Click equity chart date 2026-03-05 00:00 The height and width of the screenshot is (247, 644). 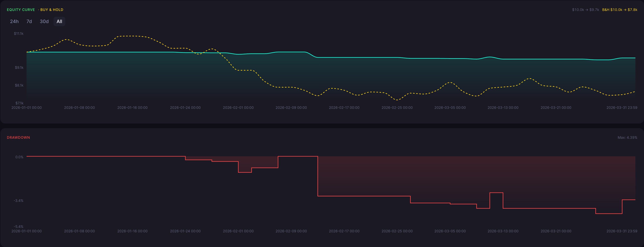tap(450, 107)
